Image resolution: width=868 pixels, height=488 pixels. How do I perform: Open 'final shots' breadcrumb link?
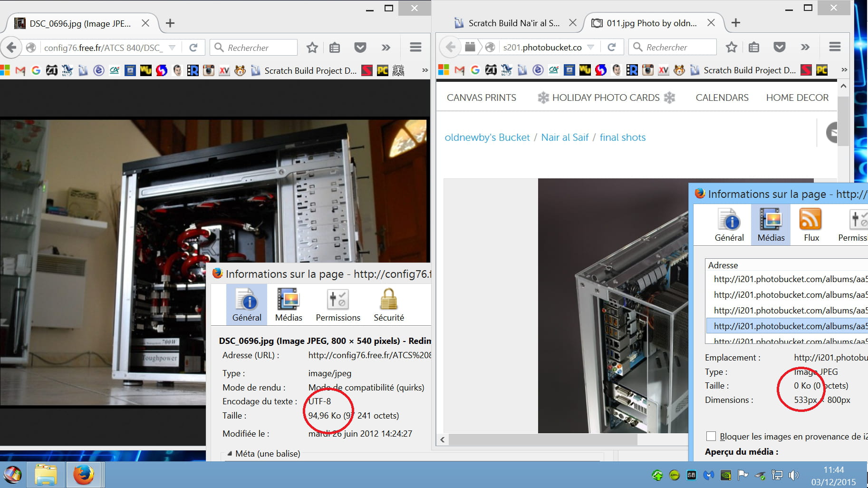(623, 137)
